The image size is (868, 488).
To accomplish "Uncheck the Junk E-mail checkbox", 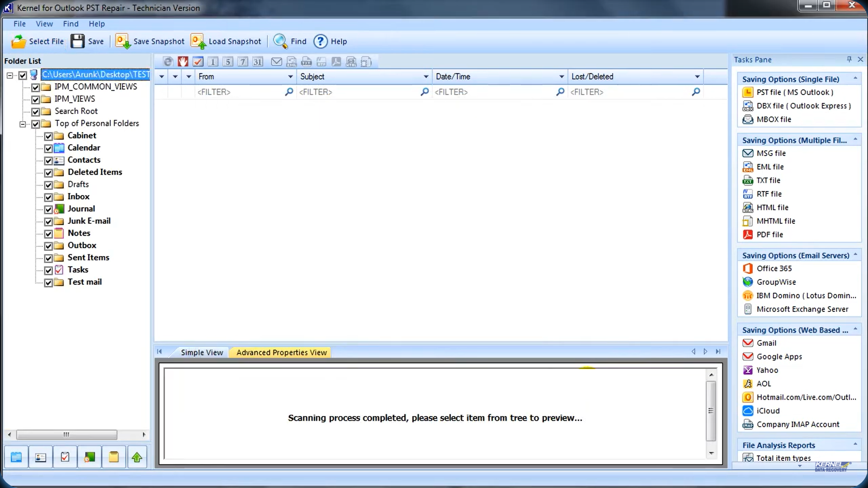I will [48, 221].
